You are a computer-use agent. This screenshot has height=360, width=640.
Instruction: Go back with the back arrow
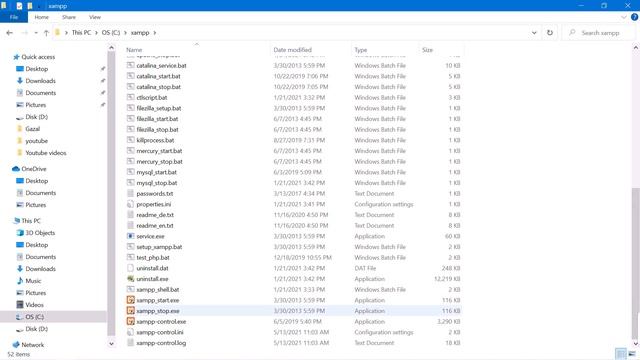coord(10,33)
